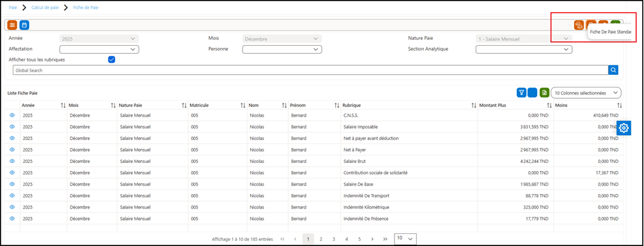Open the Calcul de paie breadcrumb
Screen dimensions: 644x246
tap(45, 8)
